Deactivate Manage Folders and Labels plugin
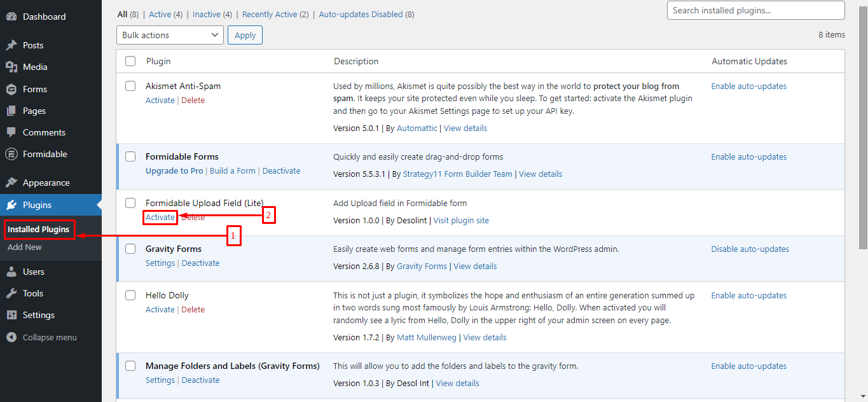 click(200, 380)
